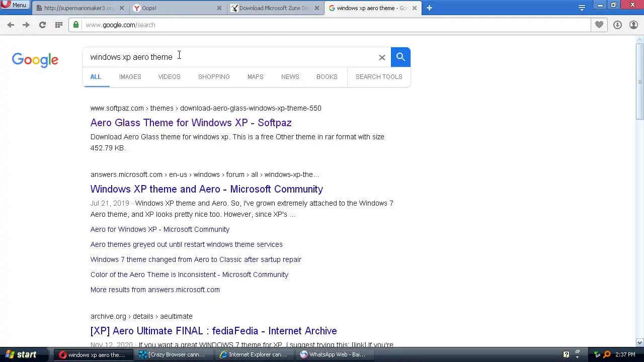Click the Google search text field
This screenshot has width=644, height=362.
point(231,57)
